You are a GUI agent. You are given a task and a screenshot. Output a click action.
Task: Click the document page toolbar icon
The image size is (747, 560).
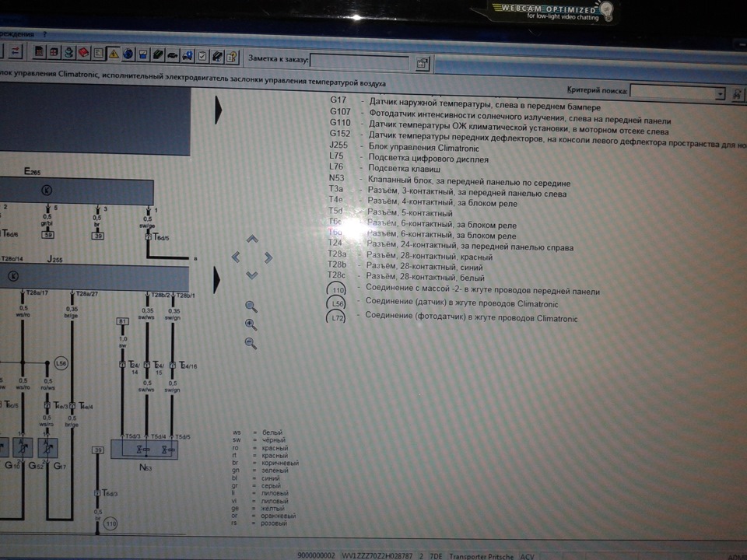[x=99, y=54]
